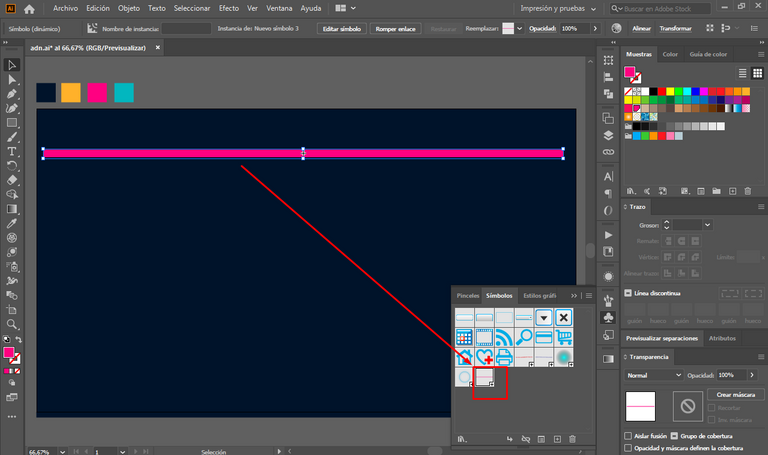Click new symbol icon in Símbolos panel
The height and width of the screenshot is (455, 768).
coord(557,439)
